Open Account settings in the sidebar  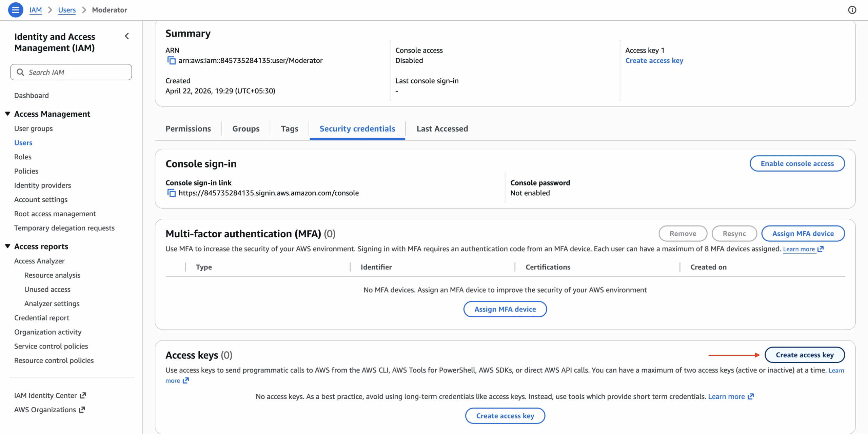pyautogui.click(x=41, y=200)
